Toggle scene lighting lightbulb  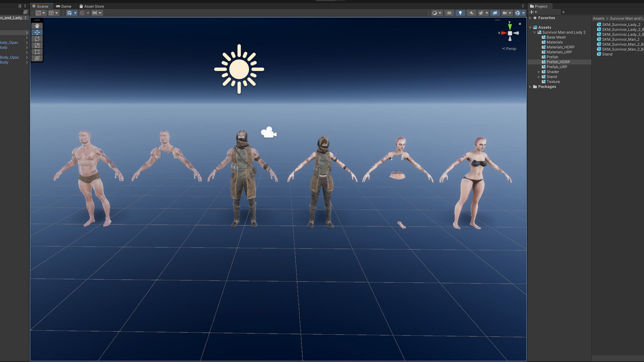click(x=460, y=13)
